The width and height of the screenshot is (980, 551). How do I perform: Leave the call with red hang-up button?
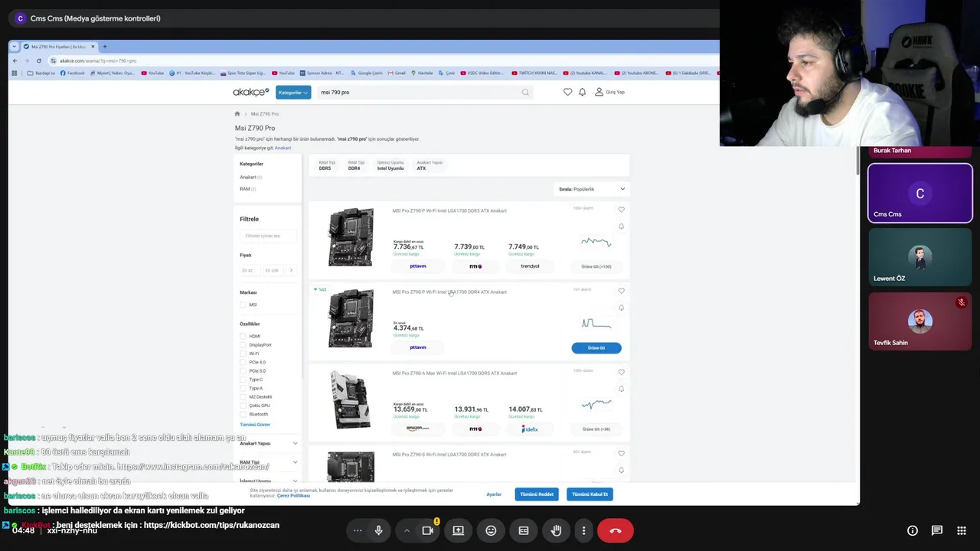[616, 530]
